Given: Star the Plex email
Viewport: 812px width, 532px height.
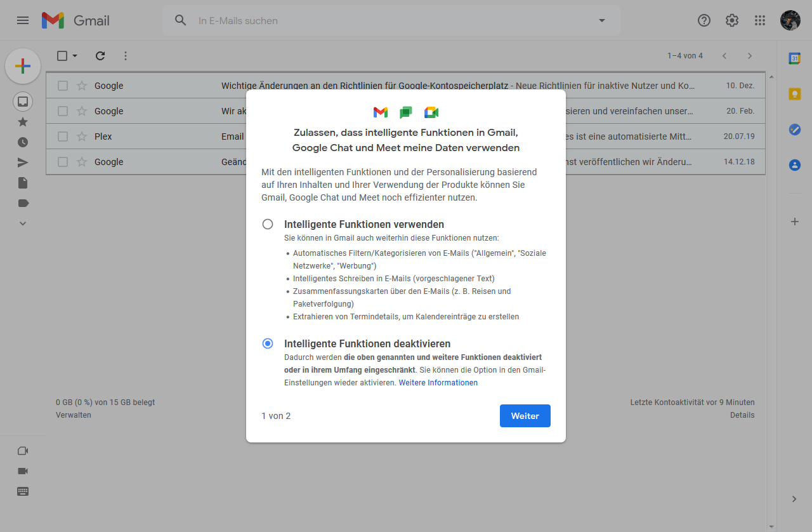Looking at the screenshot, I should (82, 136).
